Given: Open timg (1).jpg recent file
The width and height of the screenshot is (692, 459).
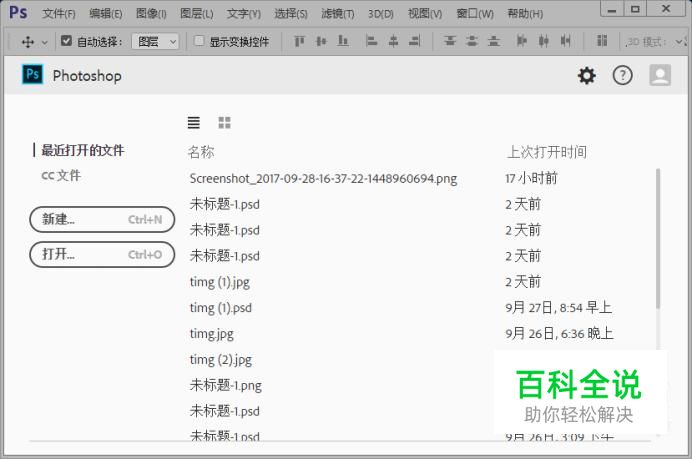Looking at the screenshot, I should (220, 282).
